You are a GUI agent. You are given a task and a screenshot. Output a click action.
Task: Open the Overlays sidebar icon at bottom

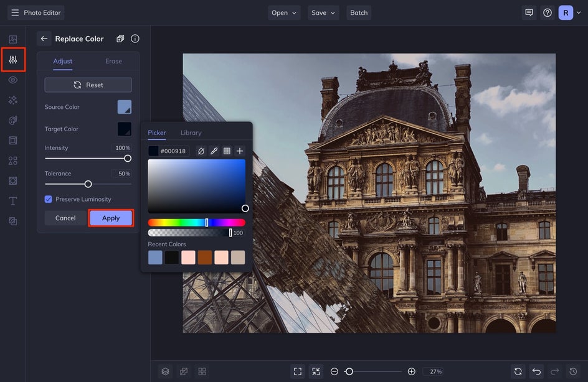12,221
